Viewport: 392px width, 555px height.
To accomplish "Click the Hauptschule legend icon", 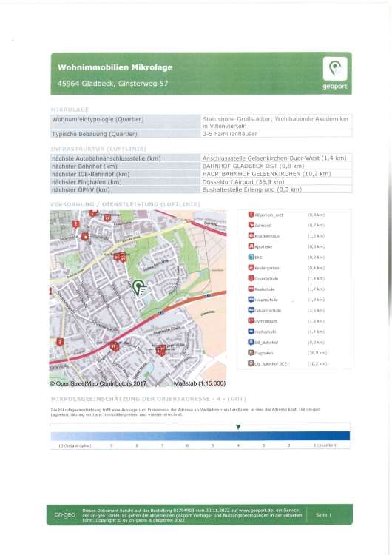I will tap(251, 300).
